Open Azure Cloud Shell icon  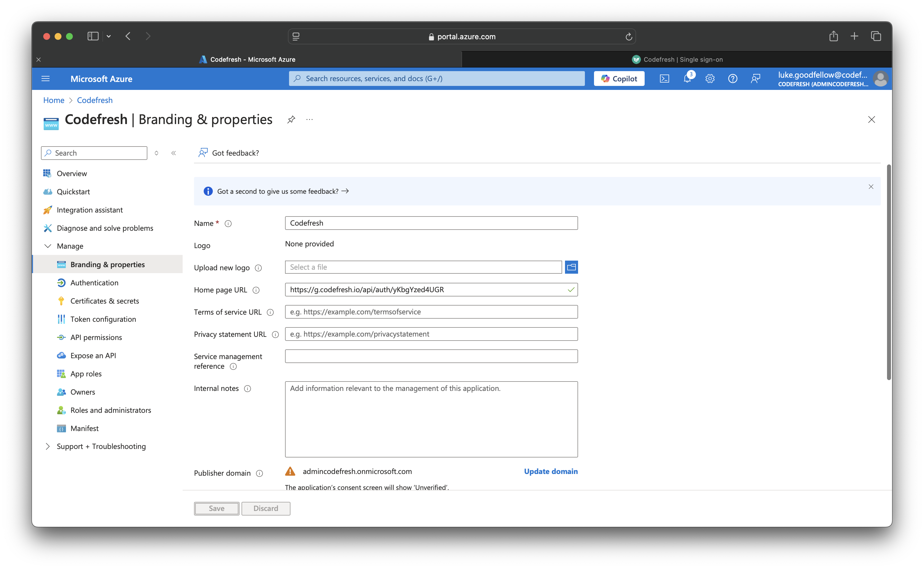[664, 79]
